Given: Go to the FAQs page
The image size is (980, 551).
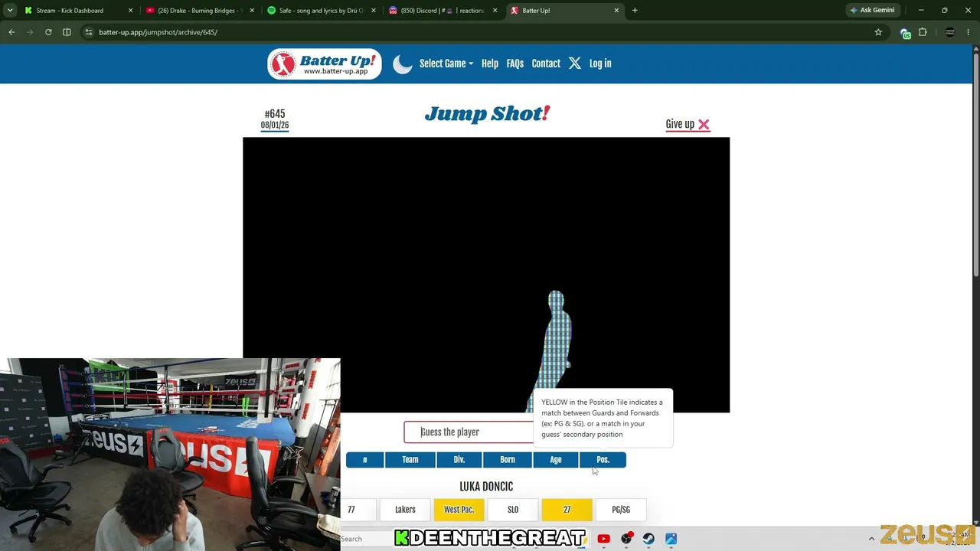Looking at the screenshot, I should point(514,64).
